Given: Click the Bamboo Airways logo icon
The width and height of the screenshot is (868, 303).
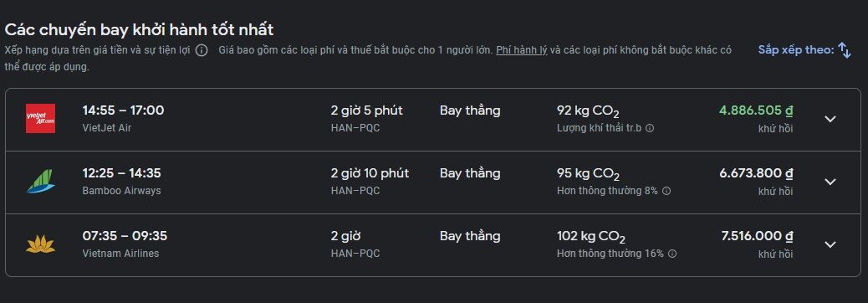Looking at the screenshot, I should click(x=40, y=181).
